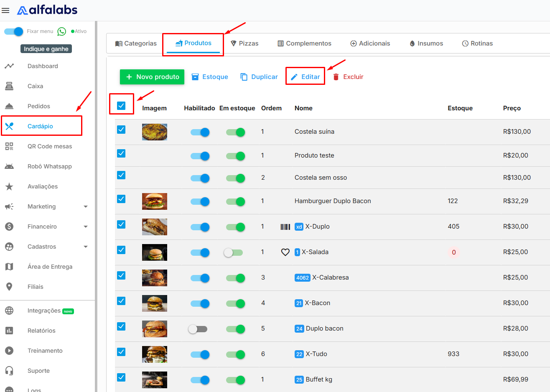Click the barcode icon beside X-Duplo
Image resolution: width=550 pixels, height=392 pixels.
coord(285,227)
